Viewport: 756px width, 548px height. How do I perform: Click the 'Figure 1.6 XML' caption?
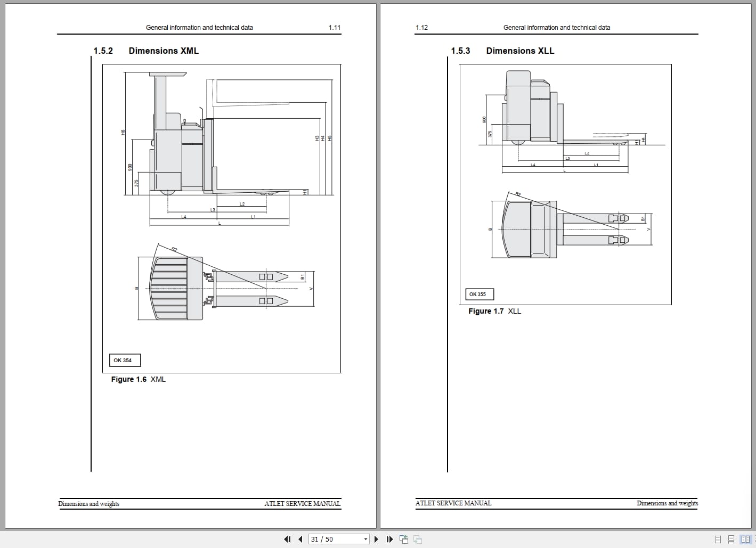pos(139,379)
